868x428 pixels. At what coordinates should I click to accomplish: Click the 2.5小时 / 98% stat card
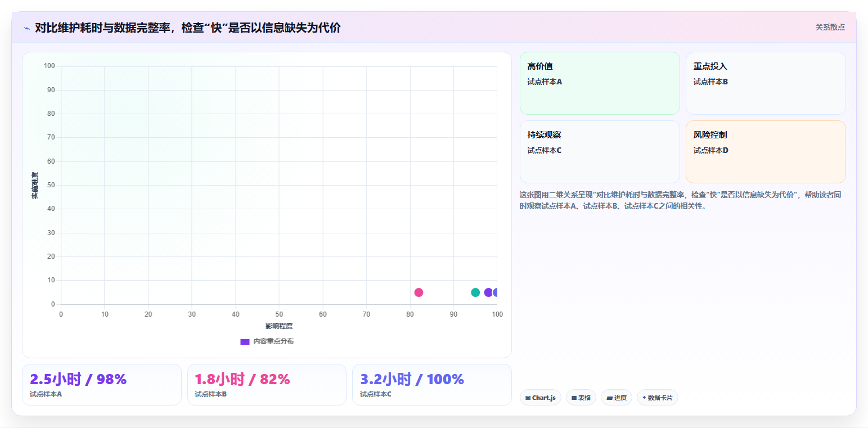point(102,385)
